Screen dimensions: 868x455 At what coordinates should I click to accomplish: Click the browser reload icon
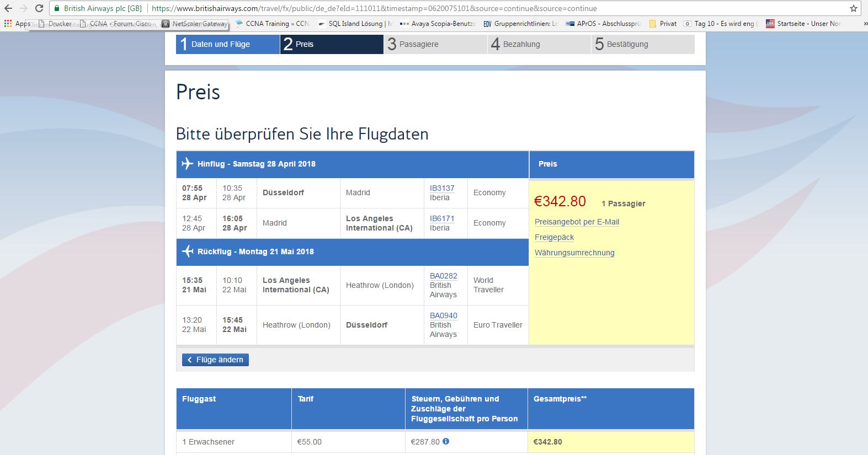coord(39,8)
